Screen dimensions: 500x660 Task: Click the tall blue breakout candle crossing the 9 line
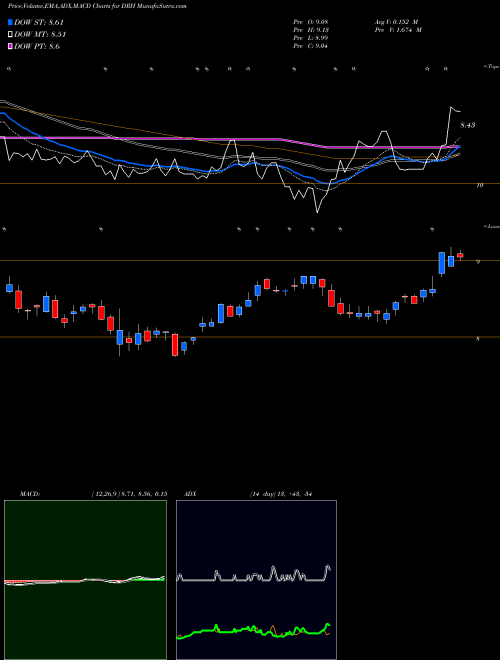[441, 263]
